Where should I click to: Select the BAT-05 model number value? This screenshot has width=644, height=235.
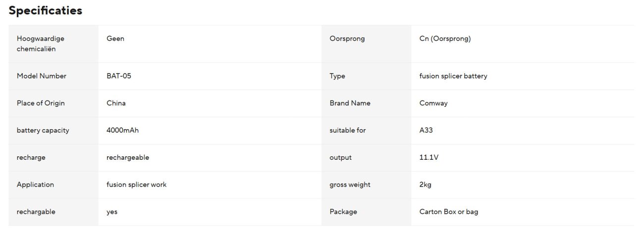(x=119, y=76)
